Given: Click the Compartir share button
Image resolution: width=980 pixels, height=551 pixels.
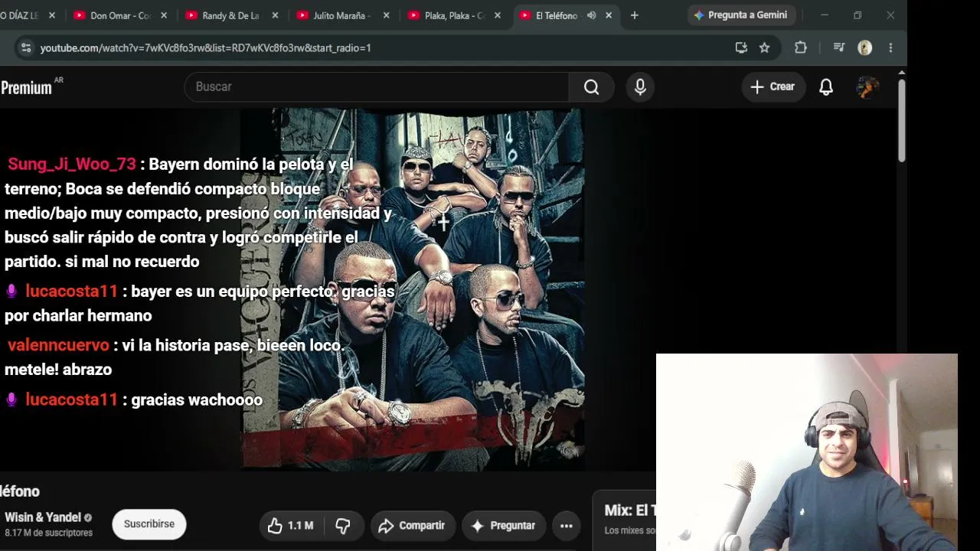Looking at the screenshot, I should point(413,526).
